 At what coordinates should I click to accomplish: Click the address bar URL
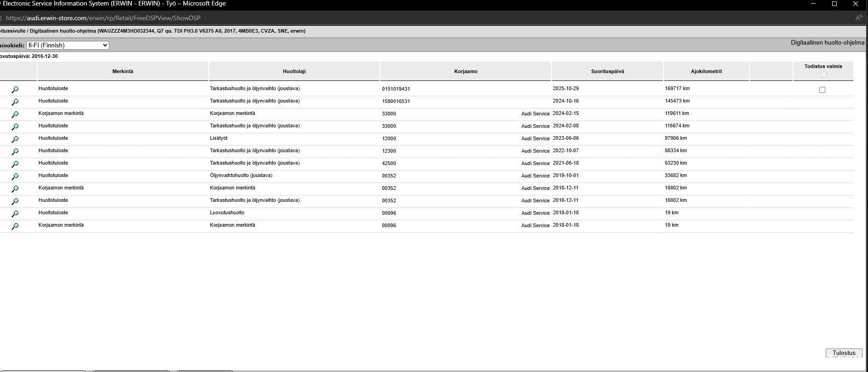click(x=103, y=18)
